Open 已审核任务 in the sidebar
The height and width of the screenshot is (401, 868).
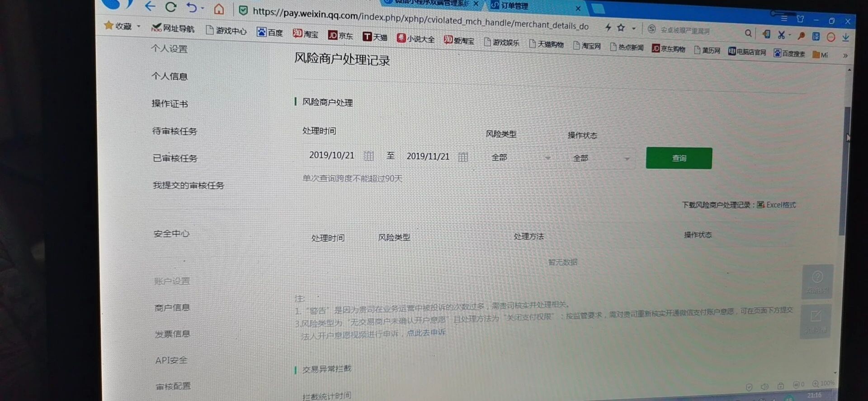coord(175,158)
